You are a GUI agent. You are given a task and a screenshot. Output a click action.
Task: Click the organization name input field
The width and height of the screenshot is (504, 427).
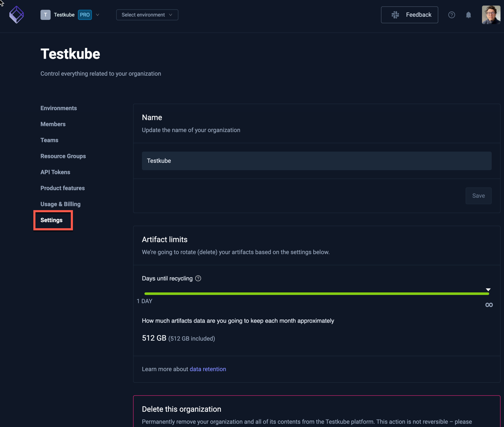point(317,161)
